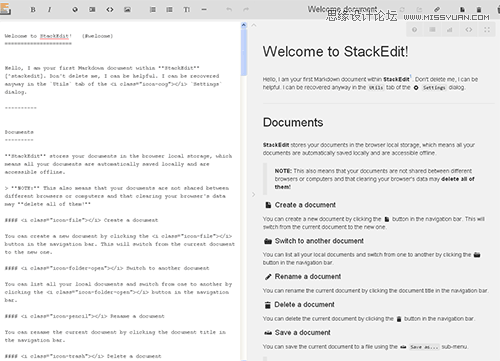This screenshot has height=361, width=500.
Task: Click the 'Save as...' code label in the preview
Action: (424, 347)
